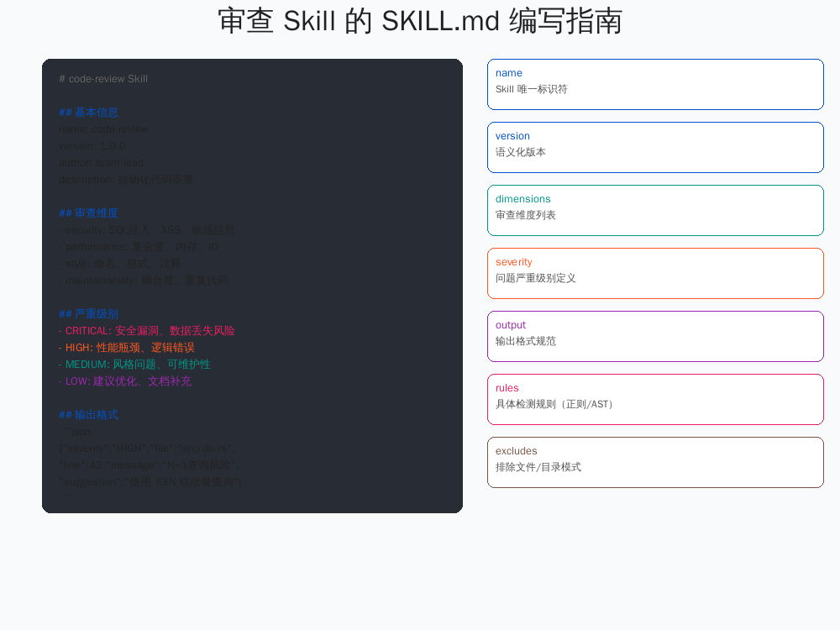Click the description "审查维度列表"
Image resolution: width=840 pixels, height=630 pixels.
pyautogui.click(x=526, y=215)
